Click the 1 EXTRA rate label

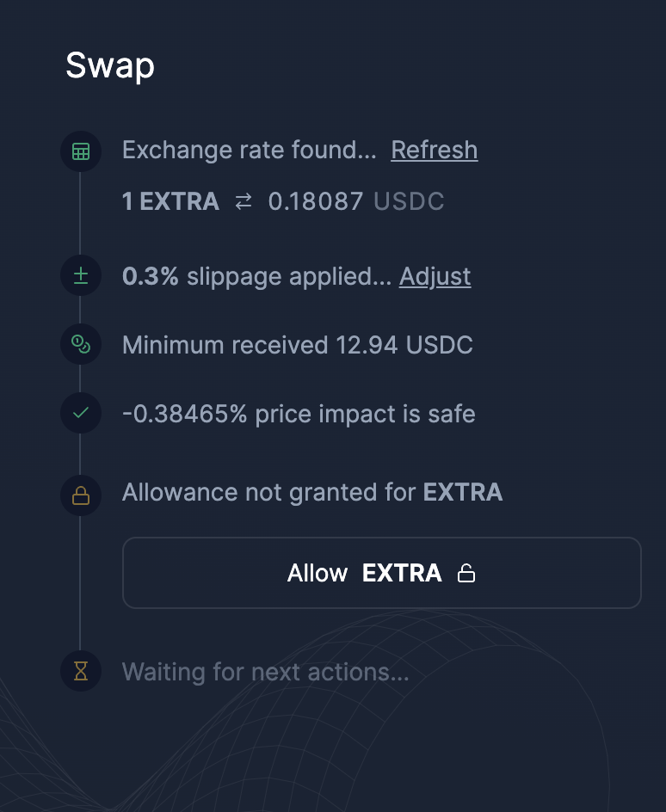click(170, 201)
